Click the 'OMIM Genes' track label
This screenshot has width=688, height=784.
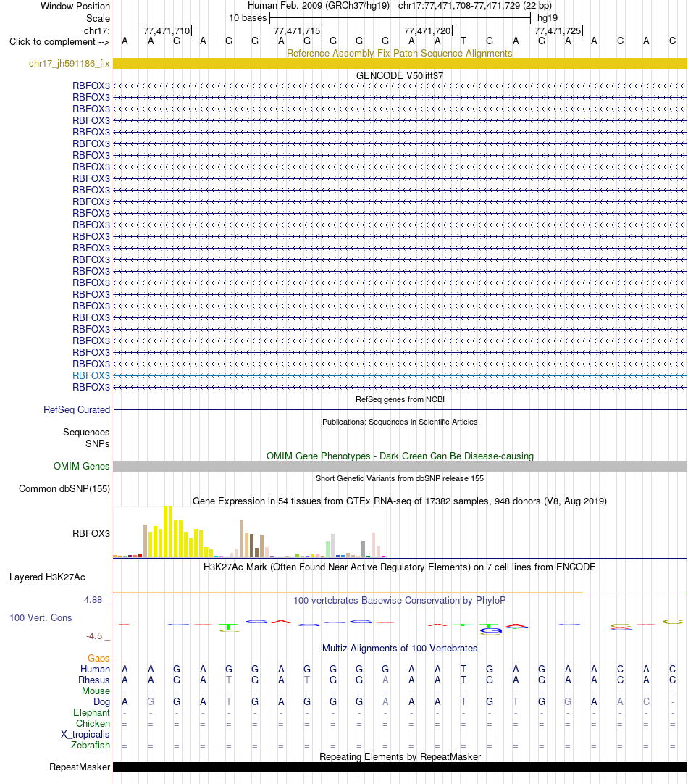coord(81,466)
